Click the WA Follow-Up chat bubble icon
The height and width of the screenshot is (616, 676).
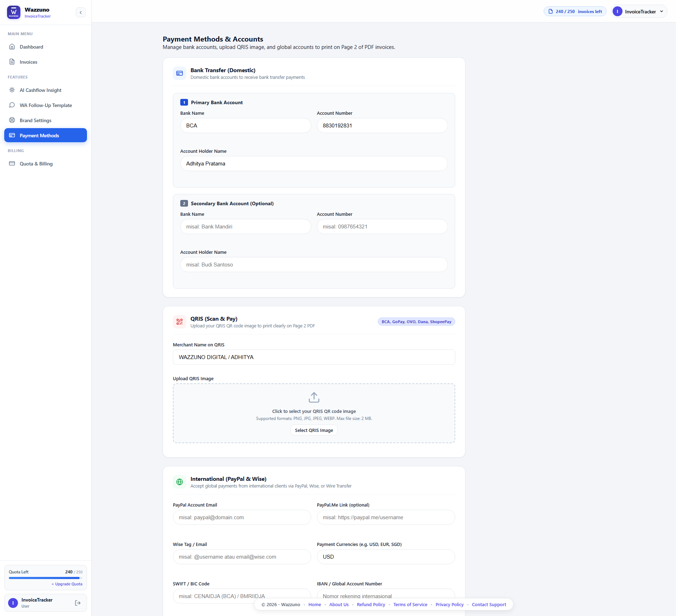(x=12, y=105)
